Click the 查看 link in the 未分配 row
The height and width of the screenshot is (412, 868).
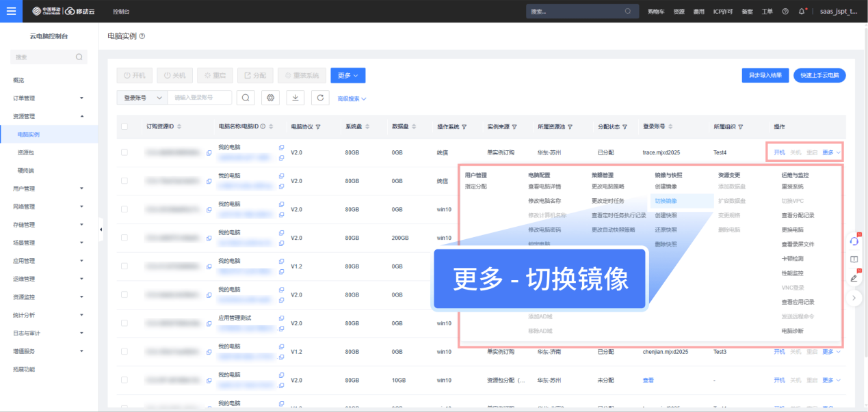[648, 380]
